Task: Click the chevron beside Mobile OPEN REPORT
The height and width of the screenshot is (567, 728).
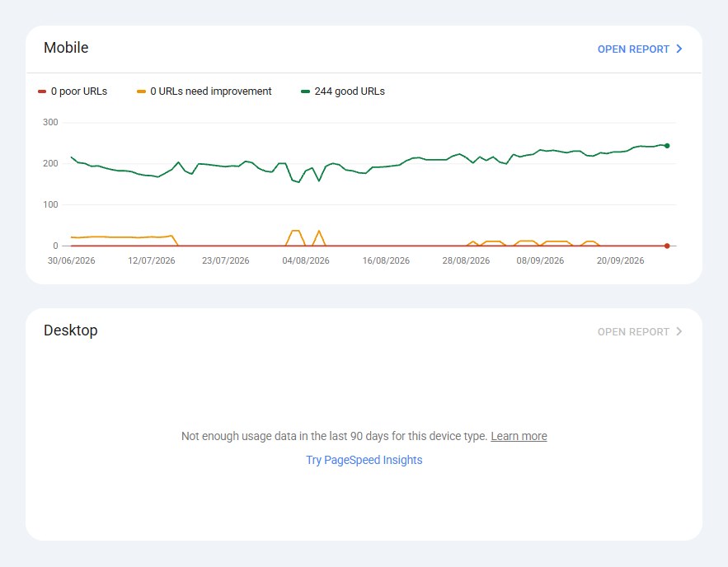Action: (x=679, y=49)
